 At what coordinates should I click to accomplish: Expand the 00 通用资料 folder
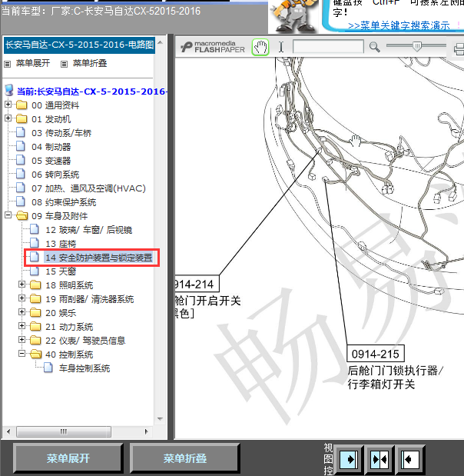[x=8, y=105]
